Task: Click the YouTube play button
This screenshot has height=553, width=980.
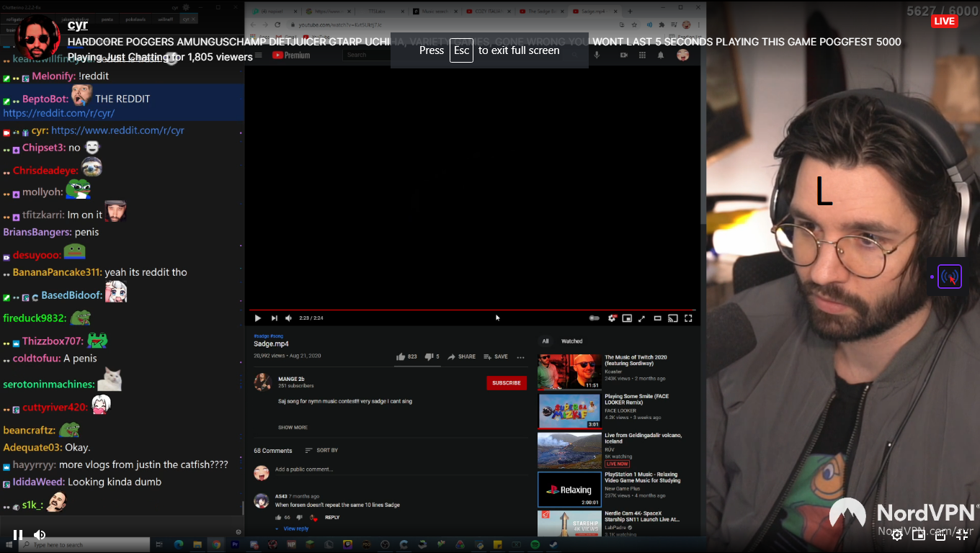Action: (x=258, y=318)
